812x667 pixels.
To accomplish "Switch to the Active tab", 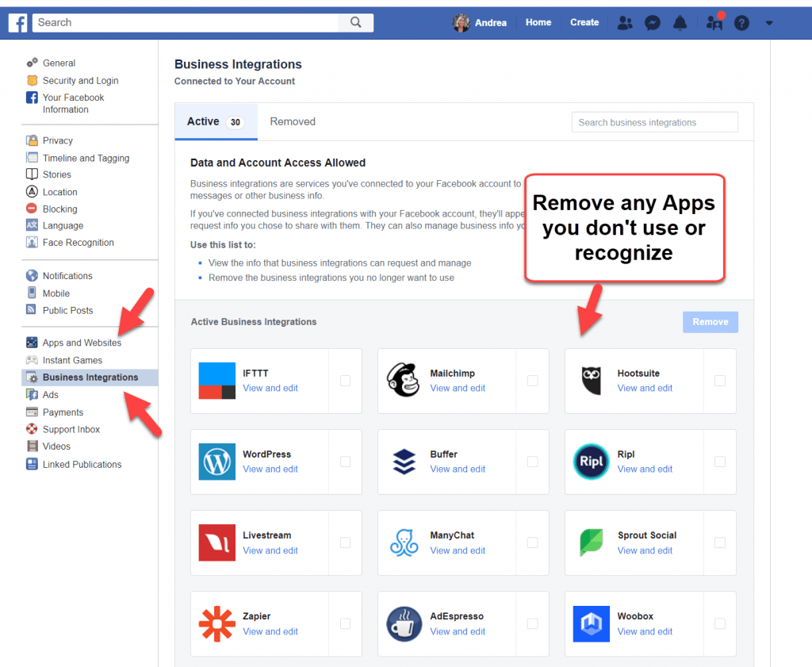I will [216, 121].
